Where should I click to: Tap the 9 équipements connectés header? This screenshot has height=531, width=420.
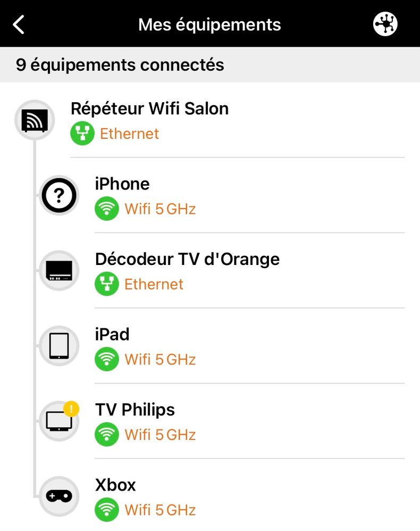[x=120, y=65]
